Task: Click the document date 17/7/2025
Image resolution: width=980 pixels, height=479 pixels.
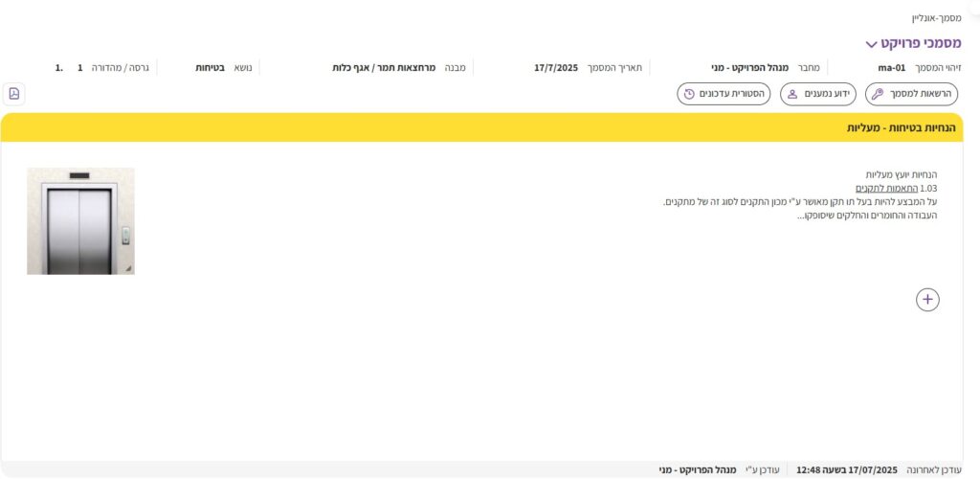Action: [x=556, y=68]
